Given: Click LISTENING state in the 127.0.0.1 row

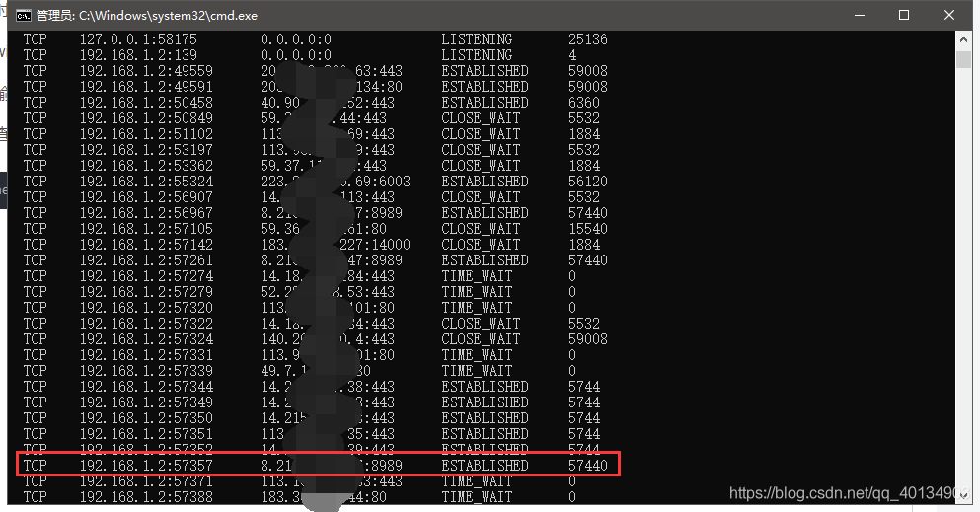Looking at the screenshot, I should pyautogui.click(x=477, y=39).
